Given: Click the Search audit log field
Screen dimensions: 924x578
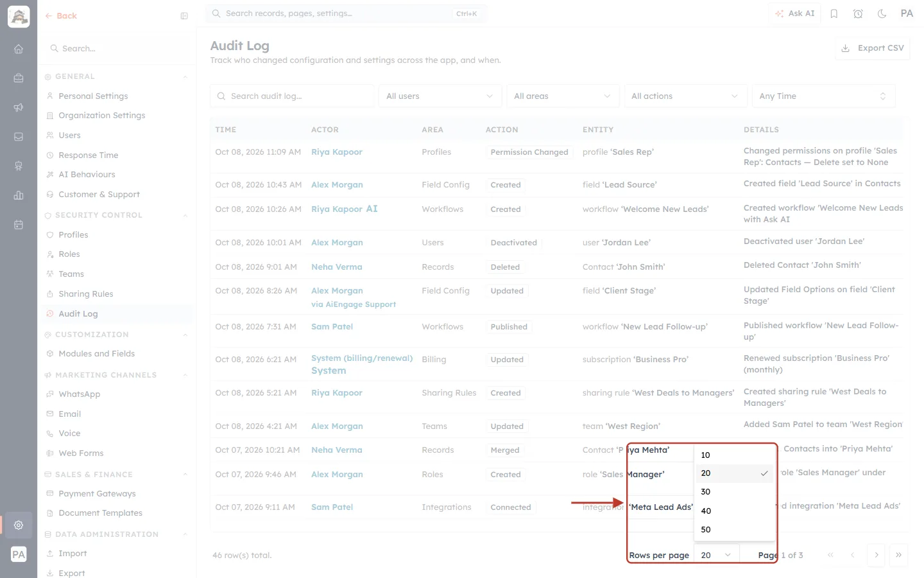Looking at the screenshot, I should pyautogui.click(x=292, y=96).
